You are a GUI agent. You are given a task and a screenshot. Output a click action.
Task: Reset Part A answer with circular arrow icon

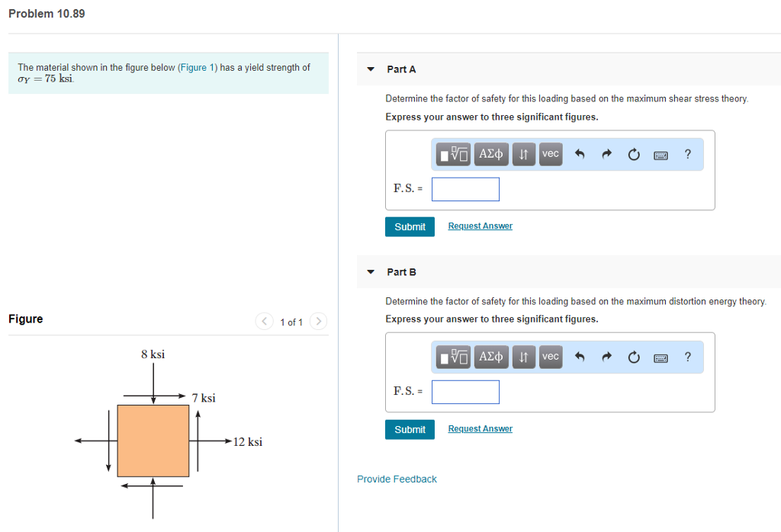(634, 154)
